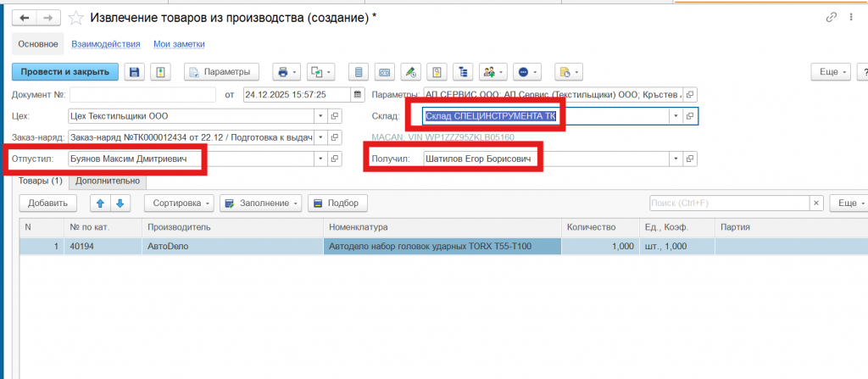
Task: Click the link chain icon at top right
Action: (830, 18)
